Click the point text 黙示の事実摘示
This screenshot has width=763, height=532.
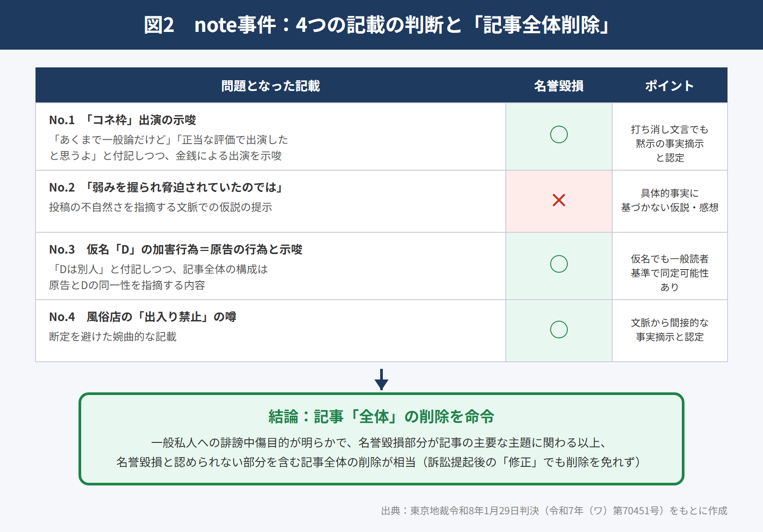tap(670, 144)
